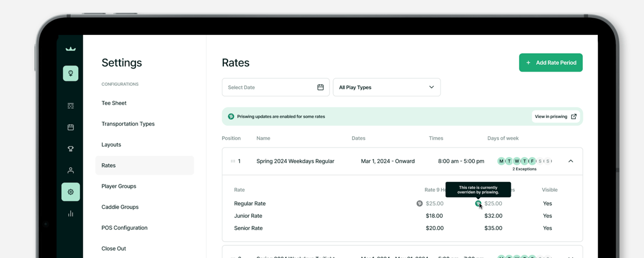This screenshot has height=258, width=644.
Task: Click the View in priswing link
Action: tap(555, 116)
